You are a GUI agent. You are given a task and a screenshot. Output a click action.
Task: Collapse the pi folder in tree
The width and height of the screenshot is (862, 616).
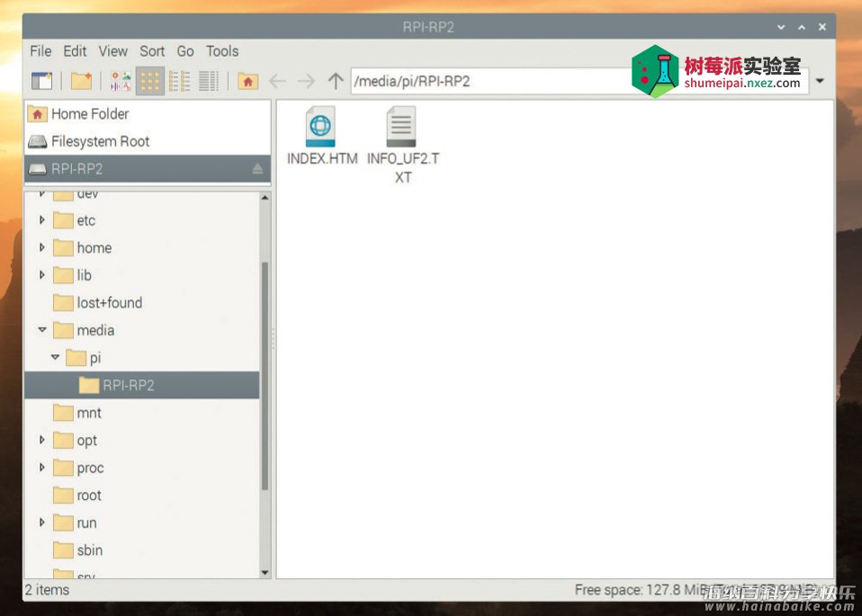pos(55,358)
